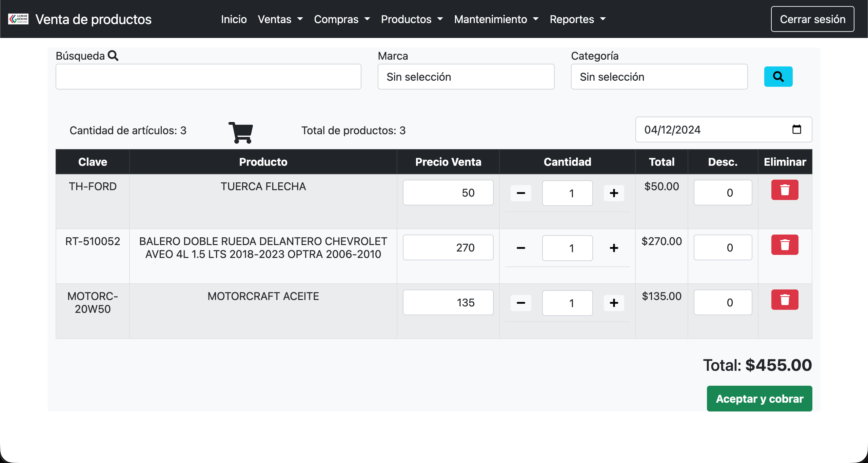Screen dimensions: 868x463
Task: Click Aceptar y cobrar to finalize sale
Action: click(x=759, y=399)
